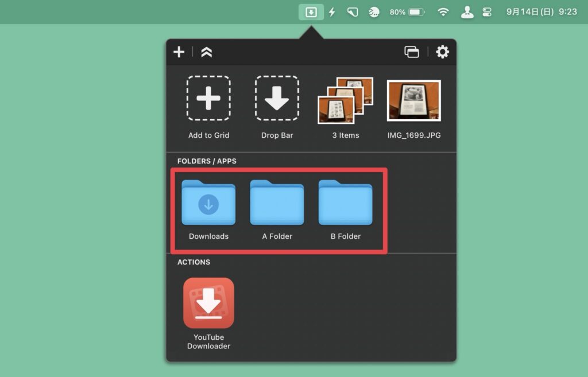Viewport: 588px width, 377px height.
Task: Collapse grid using the double chevron up icon
Action: click(x=207, y=52)
